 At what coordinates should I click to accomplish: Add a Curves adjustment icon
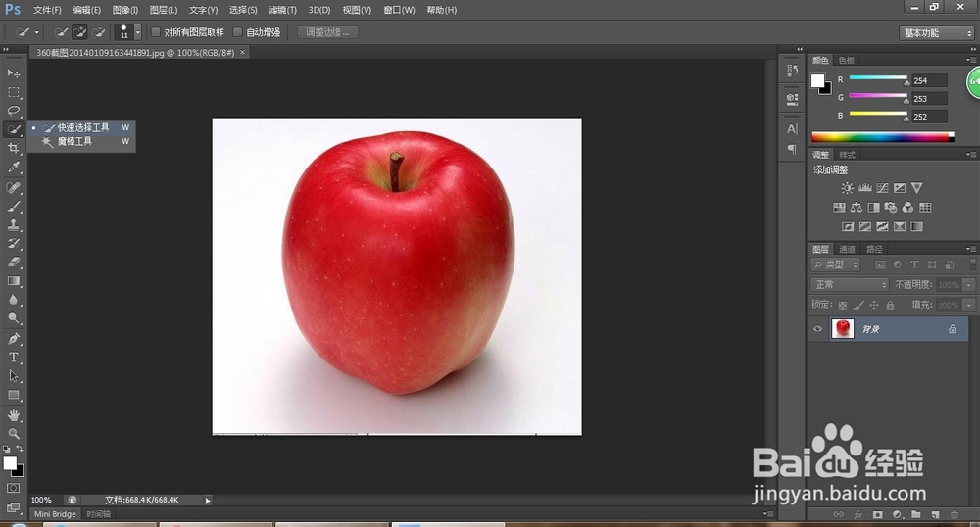(x=883, y=188)
